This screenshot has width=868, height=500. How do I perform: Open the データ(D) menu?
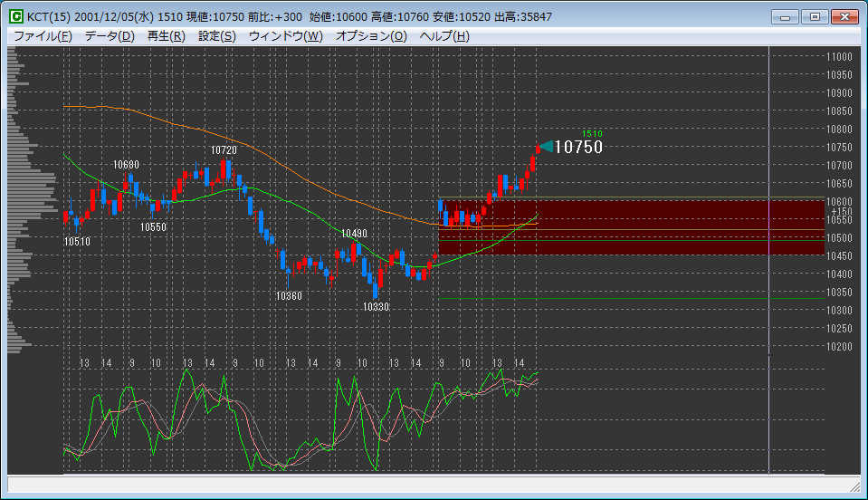(109, 36)
